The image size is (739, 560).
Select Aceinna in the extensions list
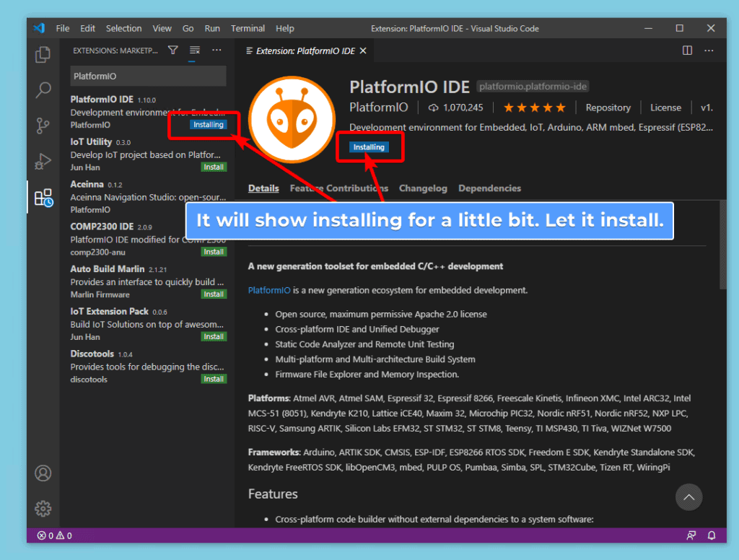(148, 197)
